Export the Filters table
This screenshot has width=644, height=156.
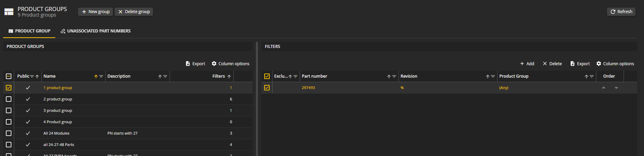pos(580,64)
